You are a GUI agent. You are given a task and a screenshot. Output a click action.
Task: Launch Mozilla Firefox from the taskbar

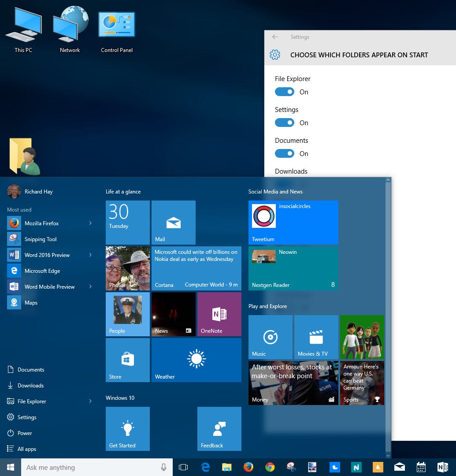pyautogui.click(x=248, y=467)
